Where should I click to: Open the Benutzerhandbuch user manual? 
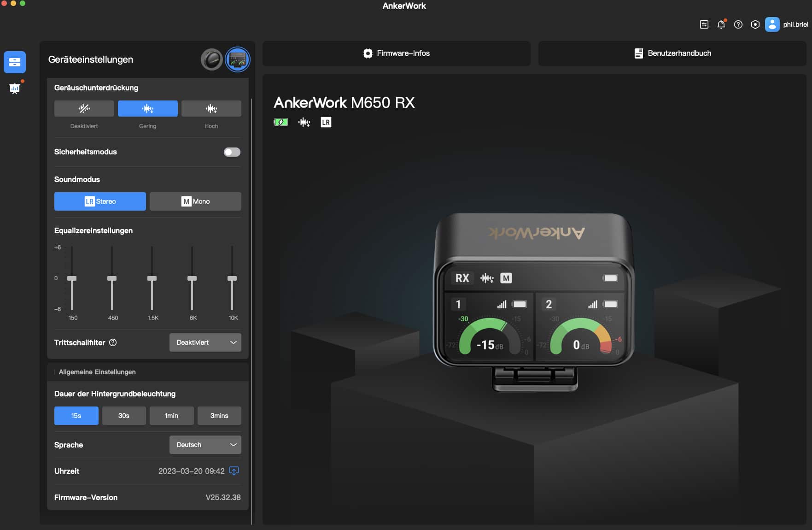tap(672, 53)
